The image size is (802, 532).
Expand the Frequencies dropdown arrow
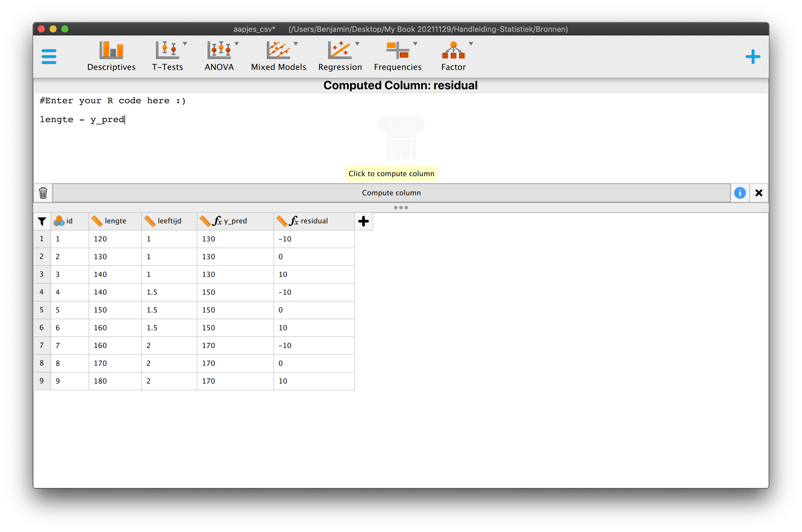[415, 43]
